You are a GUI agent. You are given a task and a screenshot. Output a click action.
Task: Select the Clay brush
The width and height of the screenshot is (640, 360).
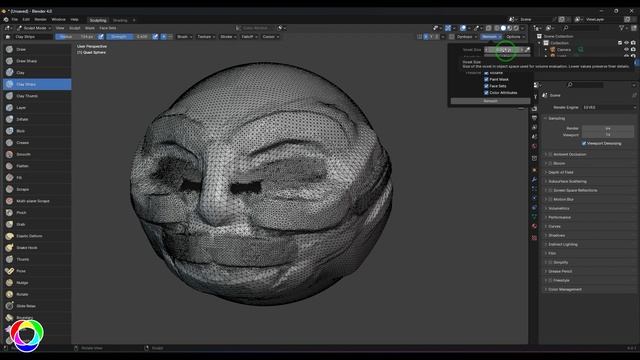37,73
